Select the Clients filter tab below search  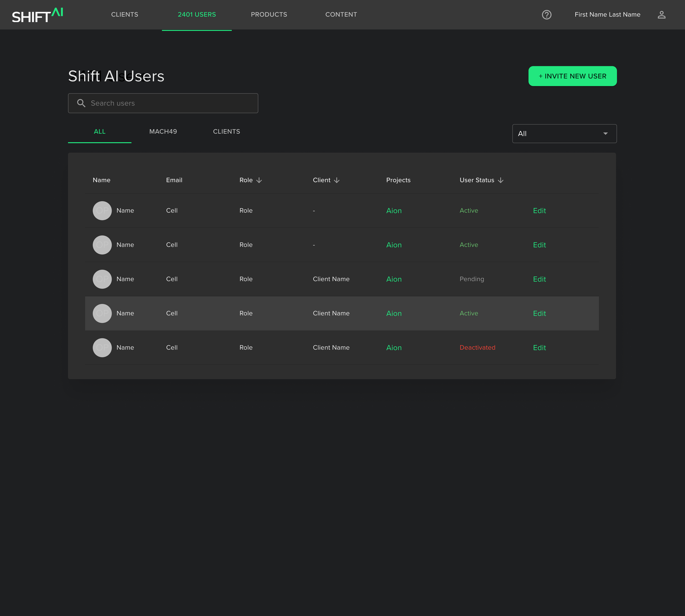226,132
